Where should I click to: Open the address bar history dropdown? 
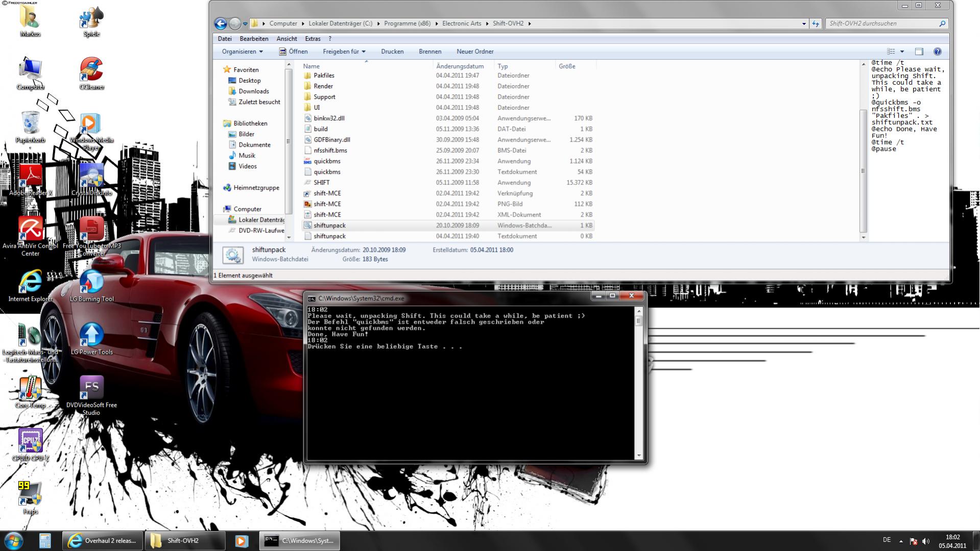tap(804, 23)
